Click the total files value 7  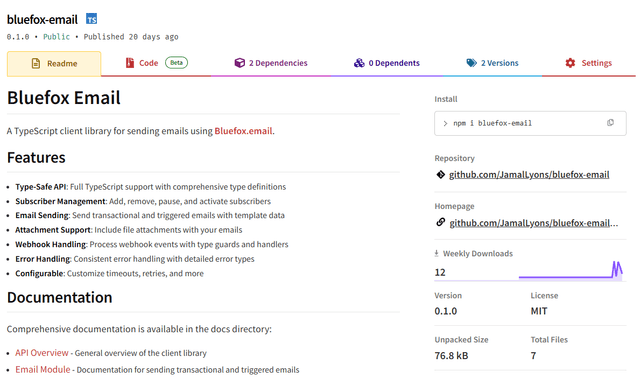533,356
